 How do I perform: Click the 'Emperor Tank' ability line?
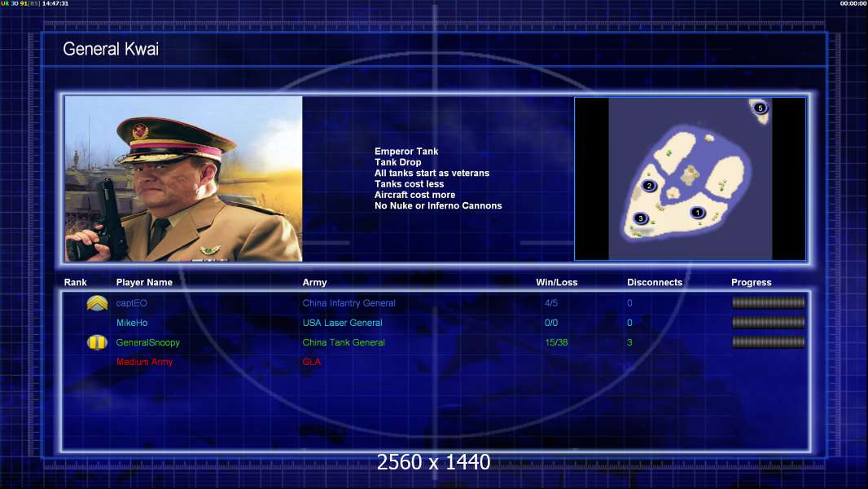406,152
